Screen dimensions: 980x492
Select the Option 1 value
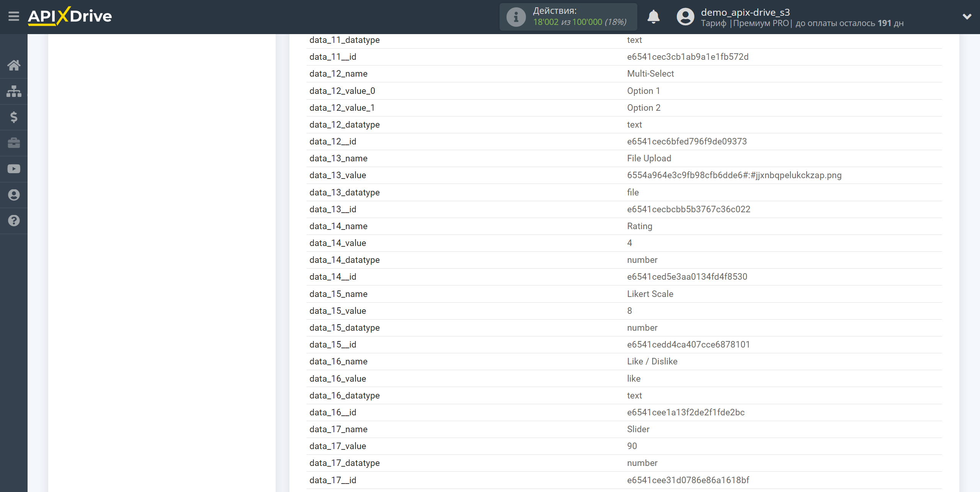[643, 91]
